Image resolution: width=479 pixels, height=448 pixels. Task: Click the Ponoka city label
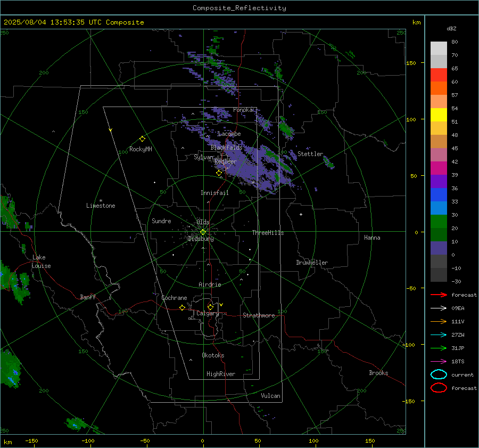[x=243, y=110]
